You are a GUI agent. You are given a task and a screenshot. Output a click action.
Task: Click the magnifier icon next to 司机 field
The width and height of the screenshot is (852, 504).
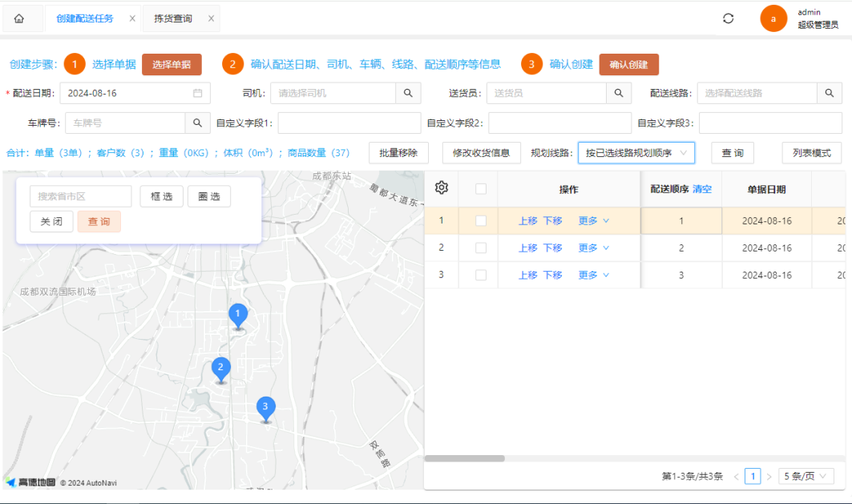(x=408, y=93)
